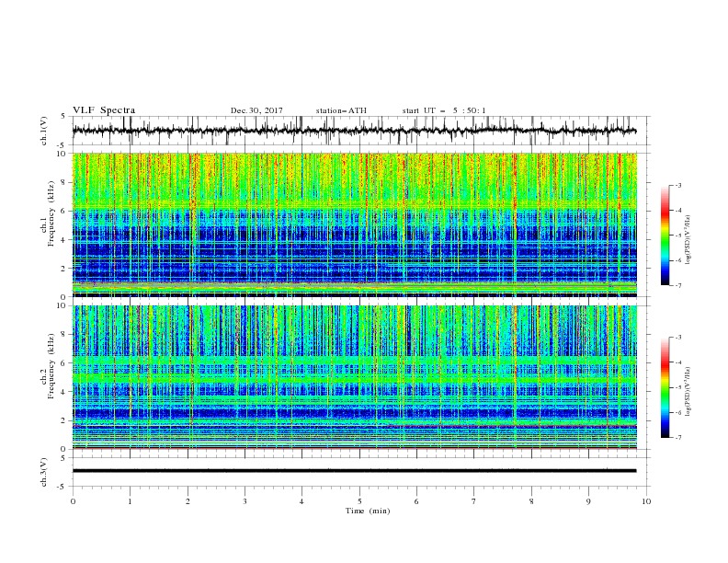The width and height of the screenshot is (728, 563).
Task: Click the 'VLF Spectra' plot title
Action: 104,110
